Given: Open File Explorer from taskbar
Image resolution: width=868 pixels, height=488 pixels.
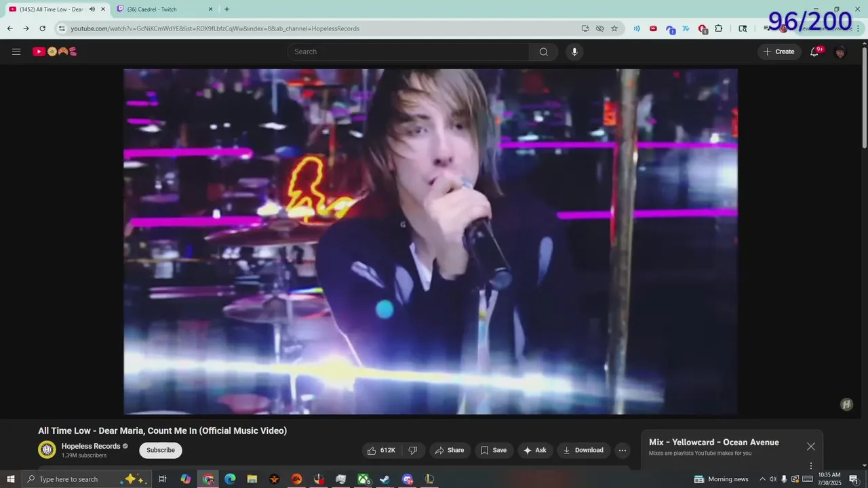Looking at the screenshot, I should pyautogui.click(x=252, y=479).
